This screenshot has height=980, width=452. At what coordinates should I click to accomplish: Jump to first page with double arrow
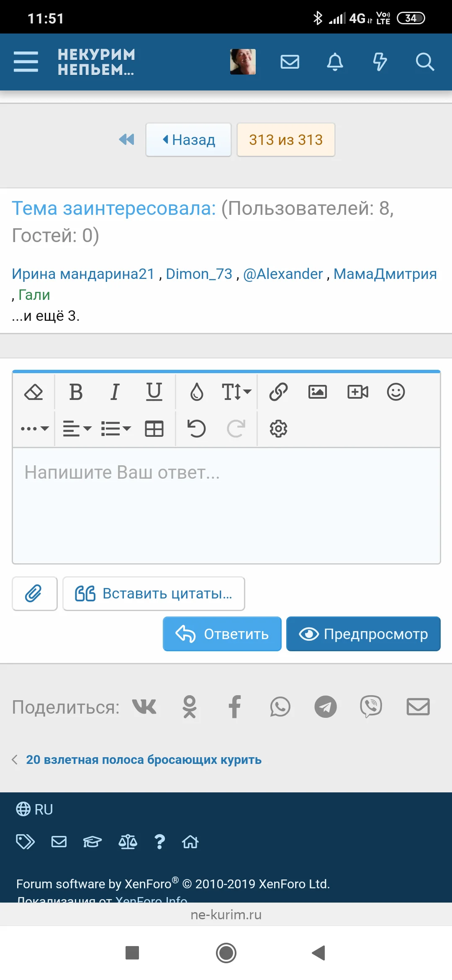coord(126,139)
